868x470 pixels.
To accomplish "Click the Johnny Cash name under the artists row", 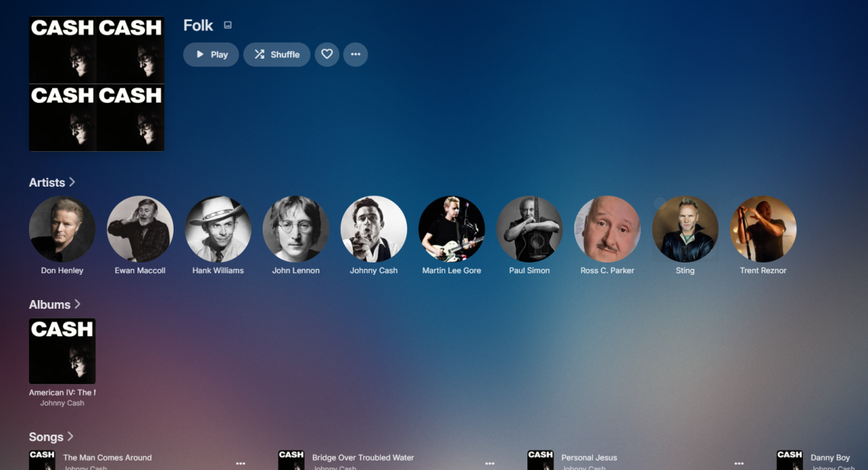I will coord(374,270).
